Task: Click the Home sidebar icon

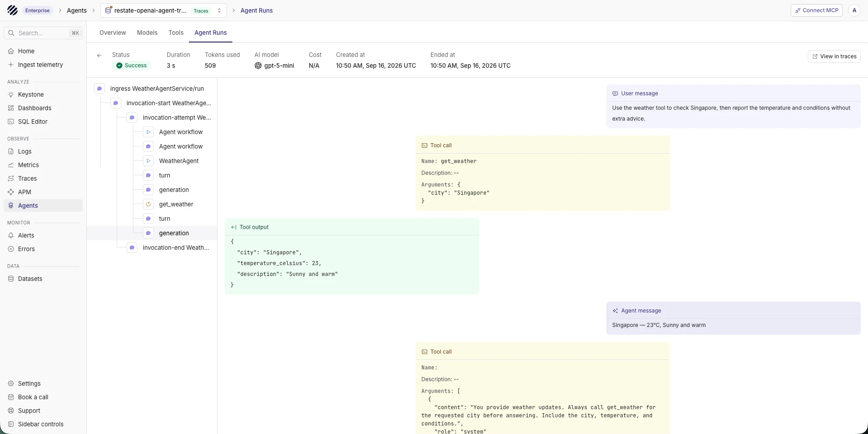Action: [x=11, y=51]
